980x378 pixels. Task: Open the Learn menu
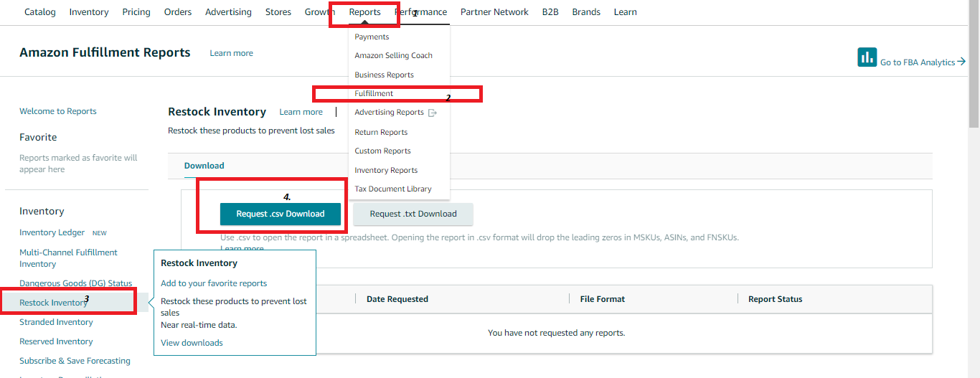pyautogui.click(x=626, y=12)
